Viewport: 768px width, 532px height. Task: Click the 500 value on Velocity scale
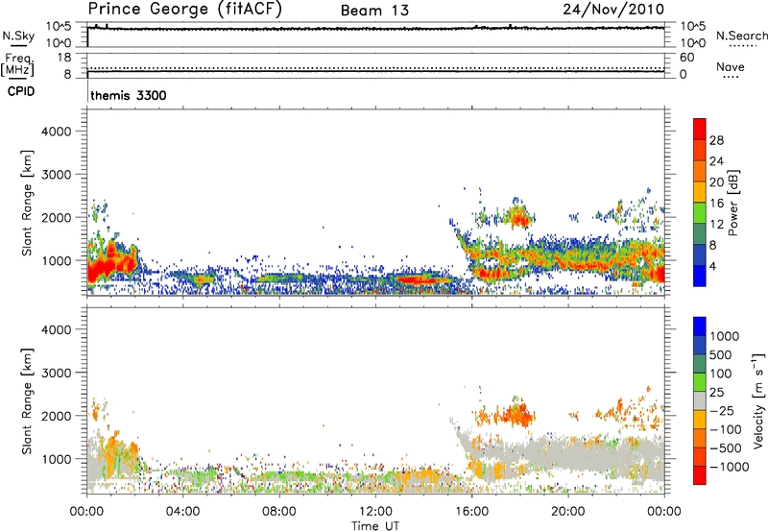point(721,355)
